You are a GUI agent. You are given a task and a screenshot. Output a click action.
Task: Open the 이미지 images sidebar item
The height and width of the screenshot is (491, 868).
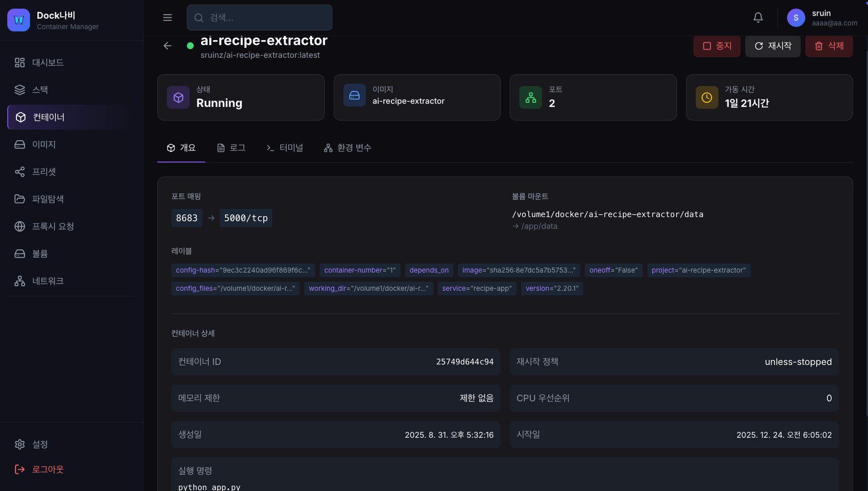44,144
